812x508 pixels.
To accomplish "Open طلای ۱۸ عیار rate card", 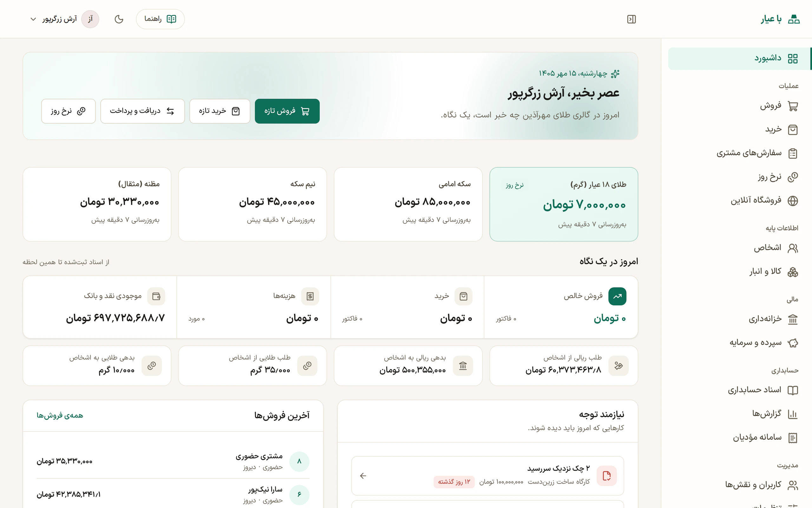I will [564, 204].
